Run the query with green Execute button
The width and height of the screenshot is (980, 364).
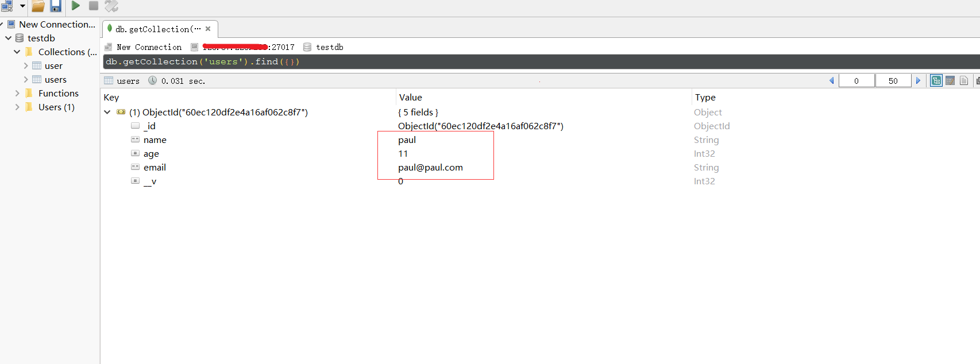(76, 6)
